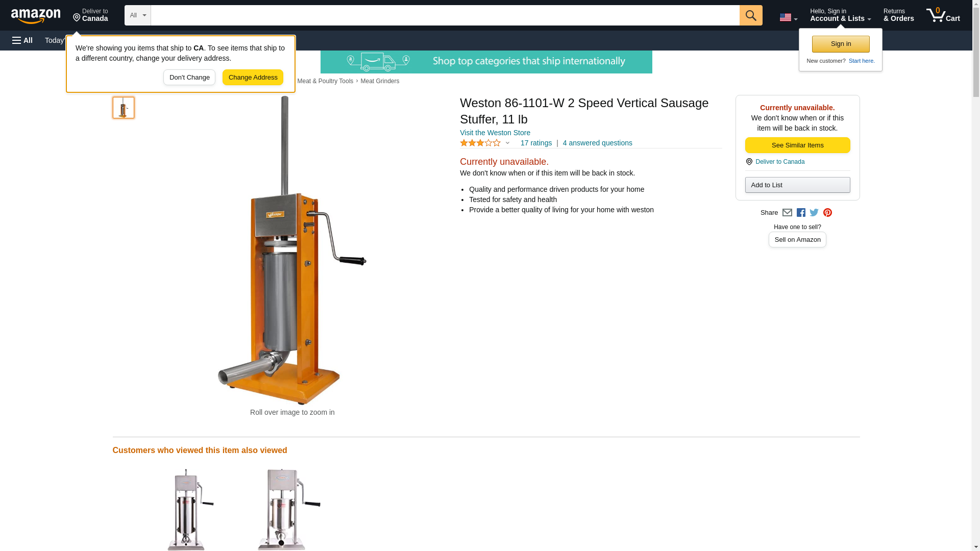Click the Amazon logo

tap(36, 16)
